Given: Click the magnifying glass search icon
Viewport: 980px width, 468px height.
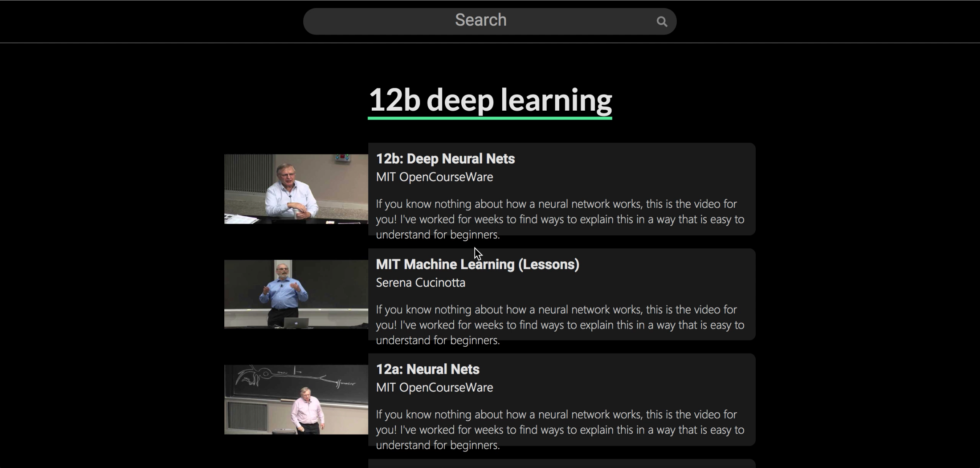Looking at the screenshot, I should [661, 22].
